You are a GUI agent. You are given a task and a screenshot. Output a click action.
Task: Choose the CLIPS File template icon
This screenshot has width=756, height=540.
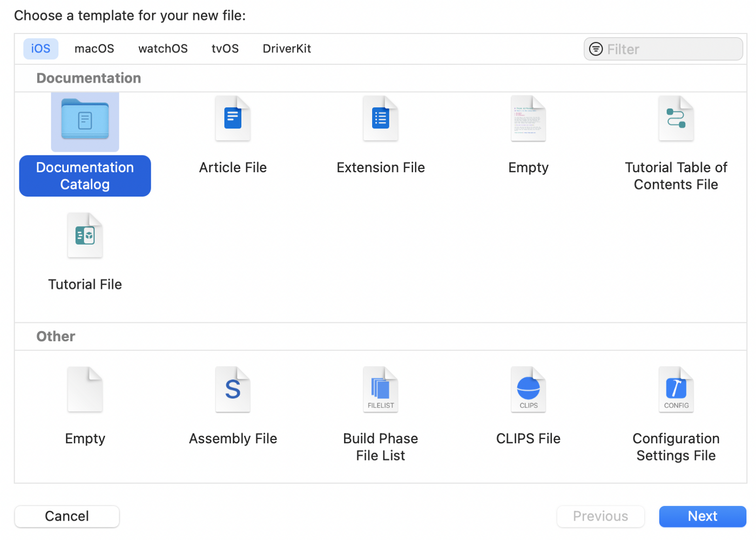(x=528, y=390)
